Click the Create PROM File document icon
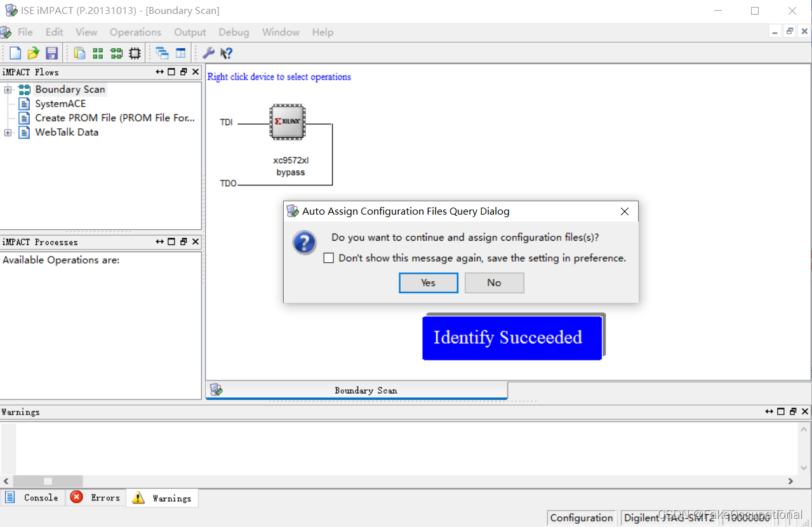 click(x=24, y=118)
